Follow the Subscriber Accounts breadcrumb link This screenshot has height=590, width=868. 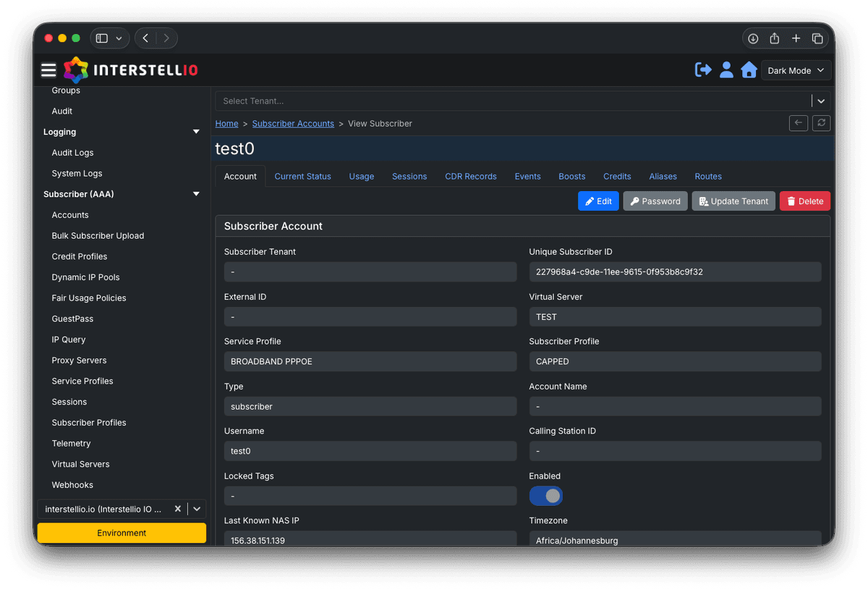pyautogui.click(x=293, y=123)
